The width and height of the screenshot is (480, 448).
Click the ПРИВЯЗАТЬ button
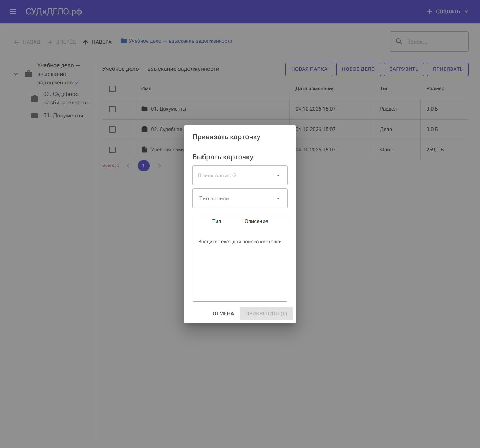click(x=447, y=69)
